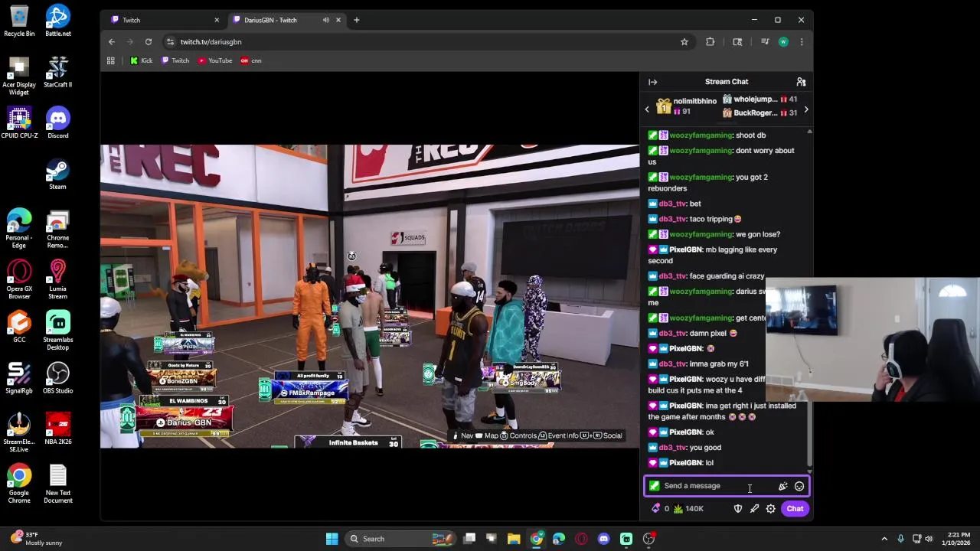Open the cnn bookmark
The height and width of the screenshot is (551, 980).
[x=251, y=60]
